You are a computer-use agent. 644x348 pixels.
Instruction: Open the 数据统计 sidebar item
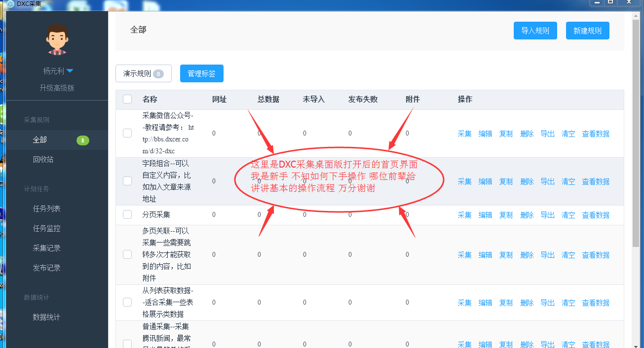click(47, 317)
